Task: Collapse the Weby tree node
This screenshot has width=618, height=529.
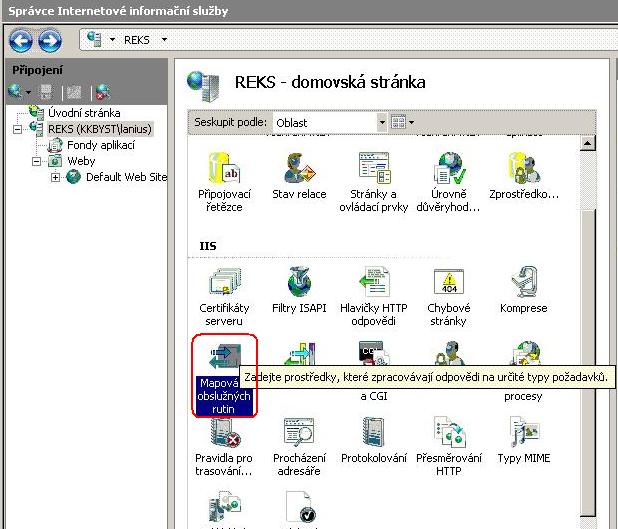Action: click(36, 161)
